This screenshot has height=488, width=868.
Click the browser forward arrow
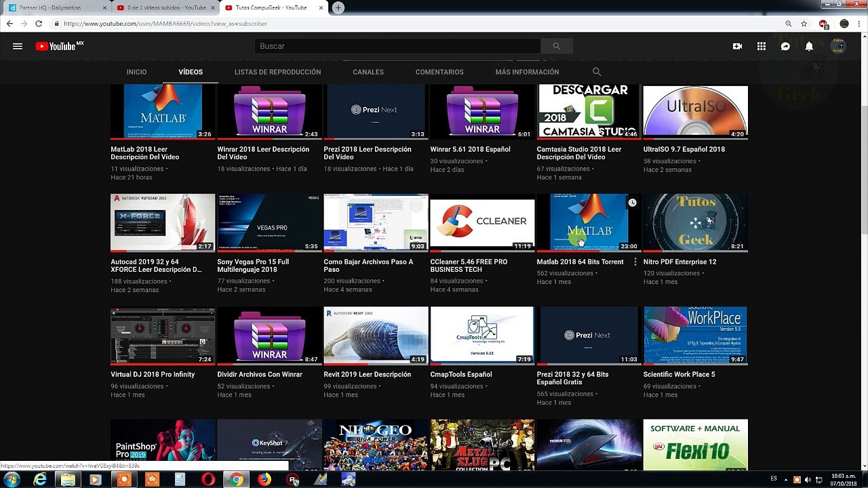[x=24, y=24]
